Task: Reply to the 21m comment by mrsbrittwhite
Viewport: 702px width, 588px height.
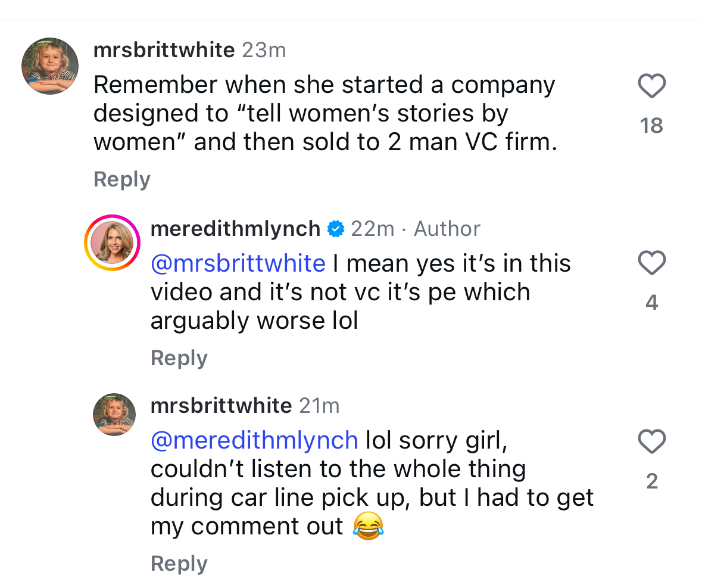Action: coord(179,564)
